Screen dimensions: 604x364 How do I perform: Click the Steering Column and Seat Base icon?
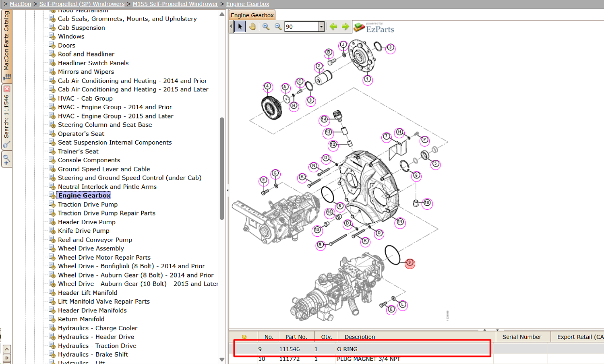[x=52, y=125]
